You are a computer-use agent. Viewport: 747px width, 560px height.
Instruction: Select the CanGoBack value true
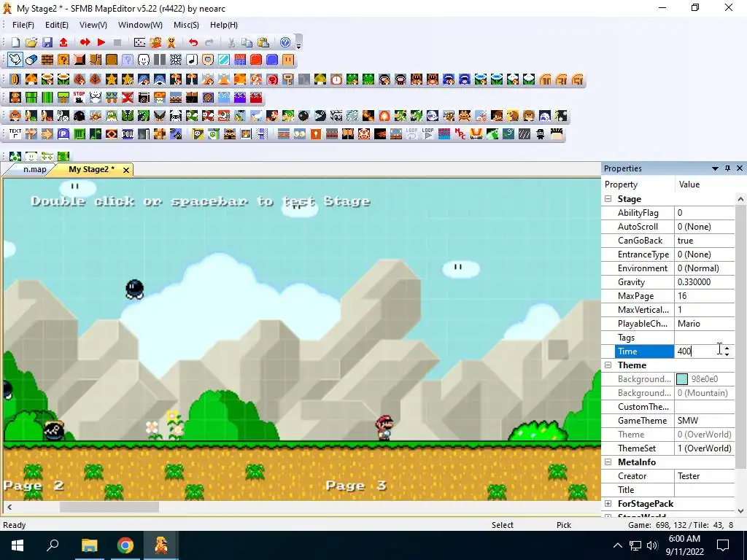pos(705,241)
